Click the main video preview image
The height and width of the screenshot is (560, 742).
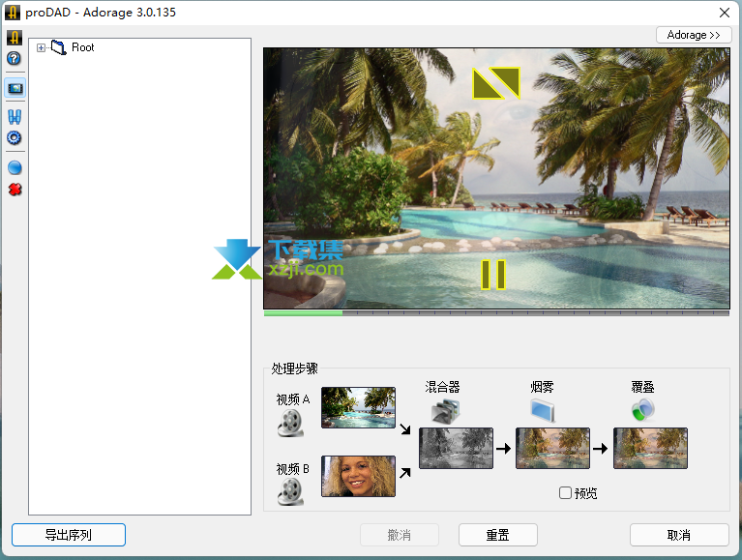496,178
